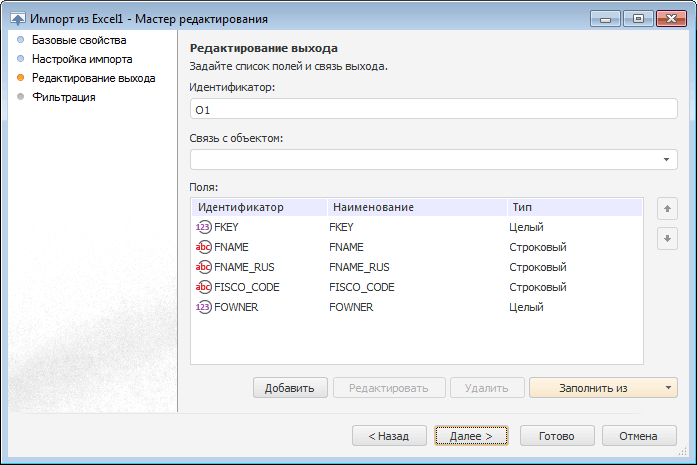Image resolution: width=697 pixels, height=465 pixels.
Task: Select the 'Редактирование выхода' step
Action: pyautogui.click(x=93, y=78)
